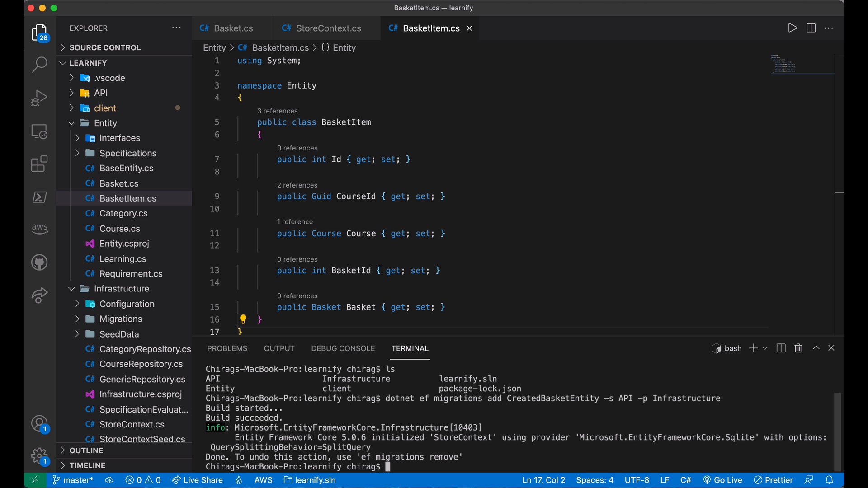Click the Remote Explorer icon in activity bar
Viewport: 868px width, 488px height.
click(x=39, y=131)
